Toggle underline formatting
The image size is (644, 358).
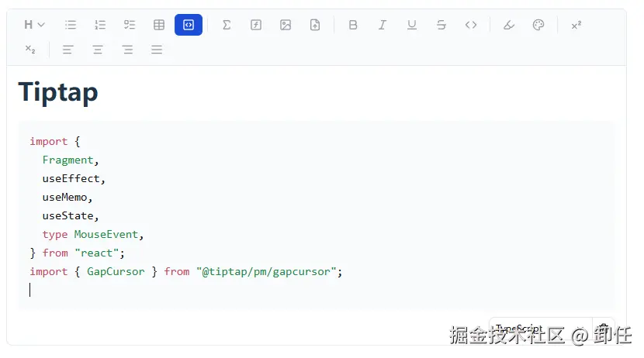(412, 25)
